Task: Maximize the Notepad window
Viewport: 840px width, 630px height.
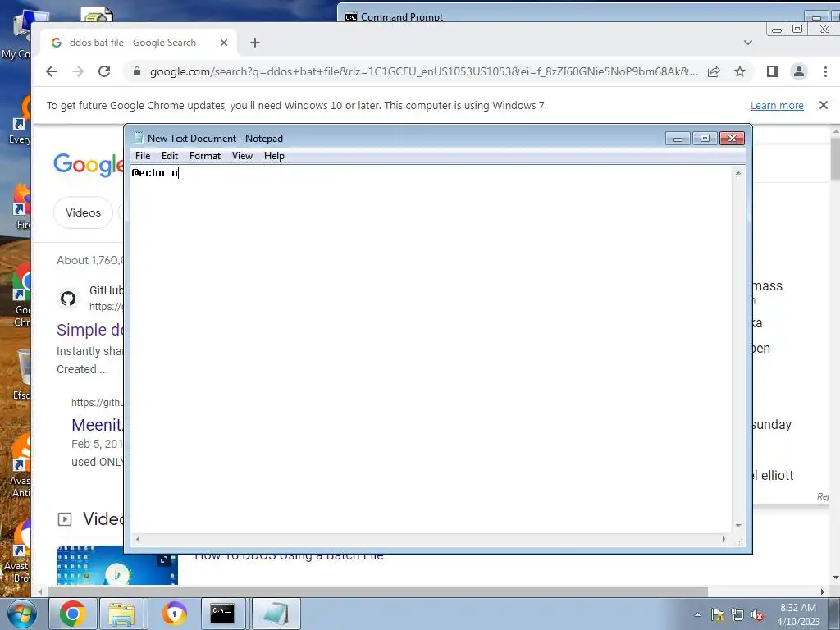Action: click(x=705, y=139)
